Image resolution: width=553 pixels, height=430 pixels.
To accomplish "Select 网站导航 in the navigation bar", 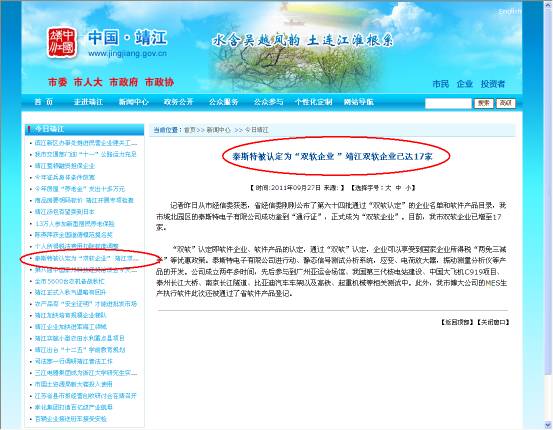I will click(x=359, y=102).
